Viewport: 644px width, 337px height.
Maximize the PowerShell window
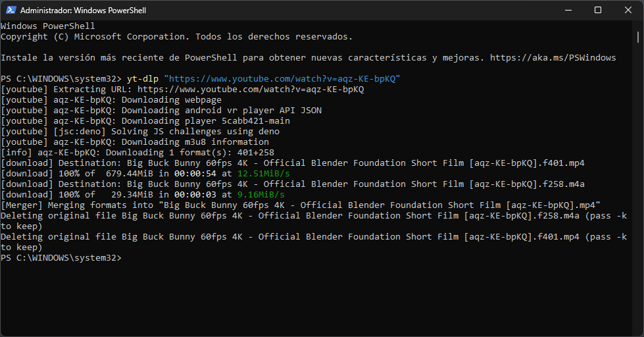point(598,11)
